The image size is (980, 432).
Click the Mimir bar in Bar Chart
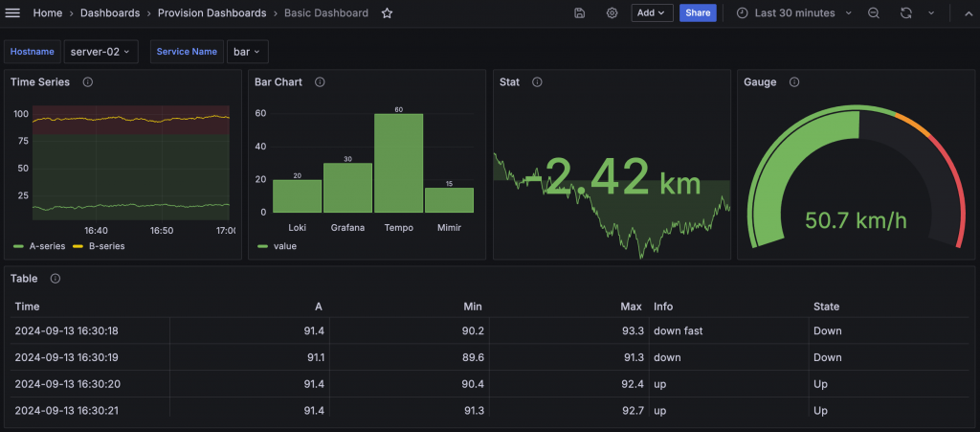click(450, 200)
